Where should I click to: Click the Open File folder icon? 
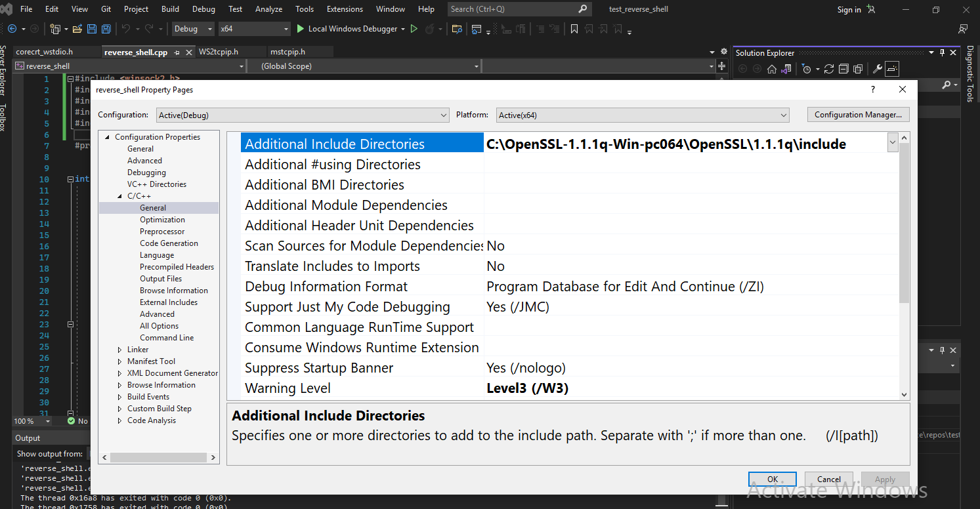pyautogui.click(x=77, y=29)
